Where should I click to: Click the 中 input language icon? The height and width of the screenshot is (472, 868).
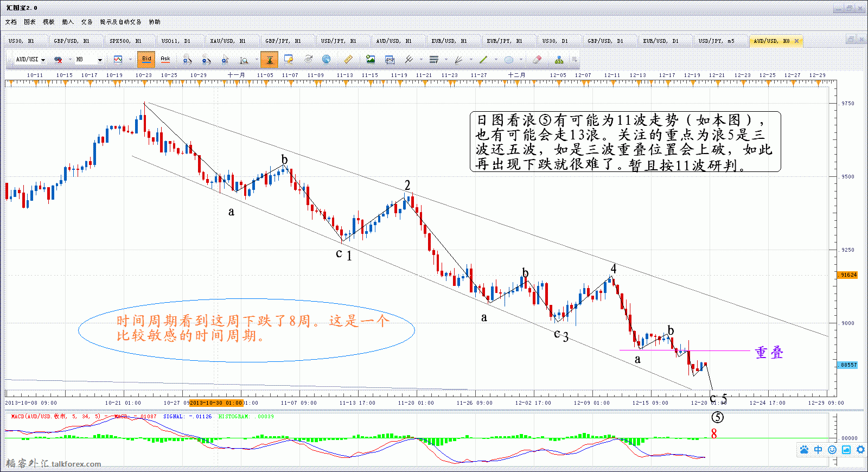tap(818, 450)
